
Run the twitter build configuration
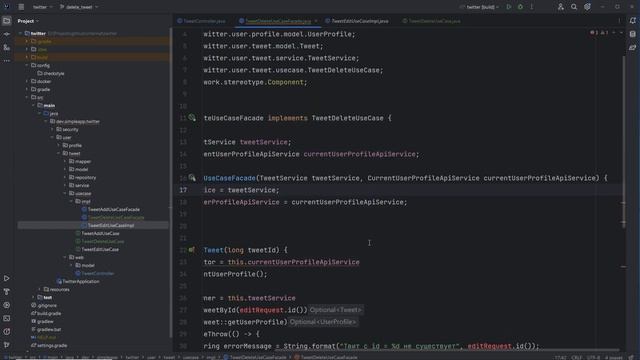click(509, 7)
